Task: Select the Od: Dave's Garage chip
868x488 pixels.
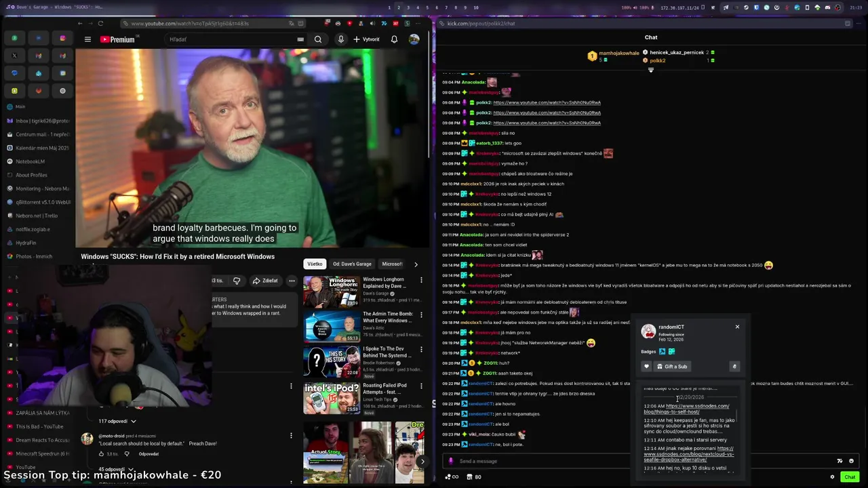Action: [x=352, y=264]
